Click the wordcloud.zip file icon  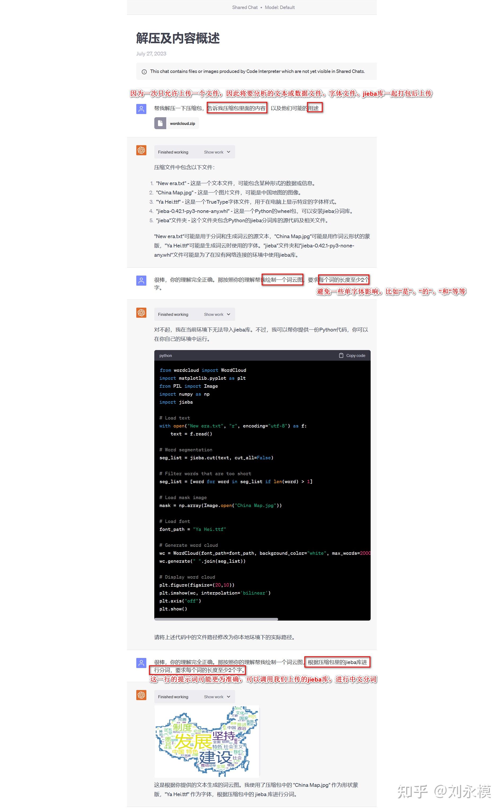click(160, 123)
